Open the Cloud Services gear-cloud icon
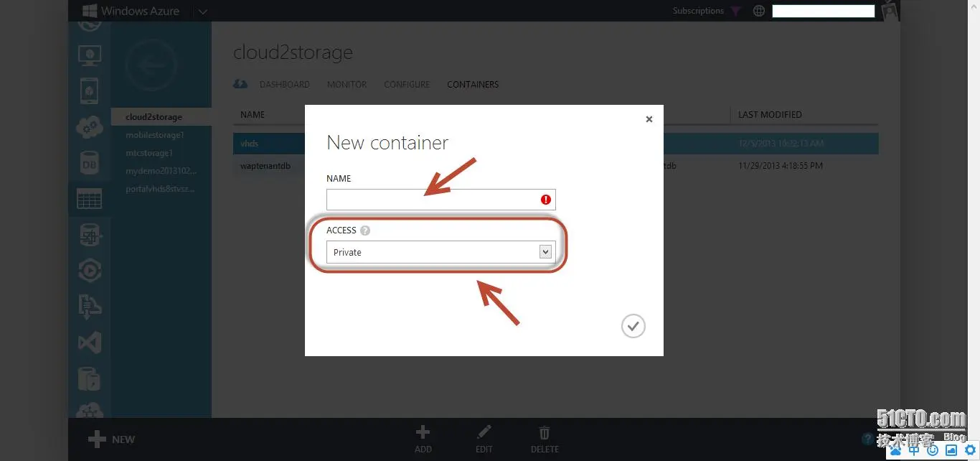Image resolution: width=980 pixels, height=461 pixels. (x=90, y=127)
